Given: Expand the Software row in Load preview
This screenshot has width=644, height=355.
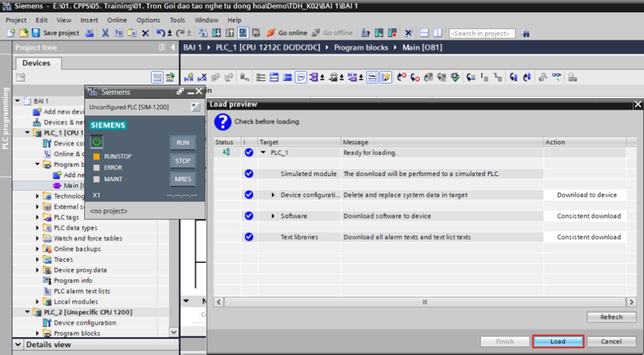Looking at the screenshot, I should click(x=274, y=216).
